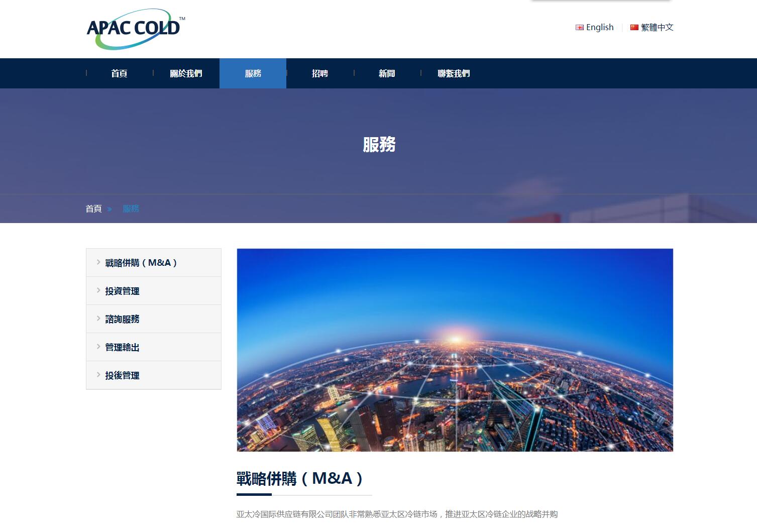This screenshot has height=532, width=757.
Task: Click the chevron next to 投資管理
Action: 98,290
